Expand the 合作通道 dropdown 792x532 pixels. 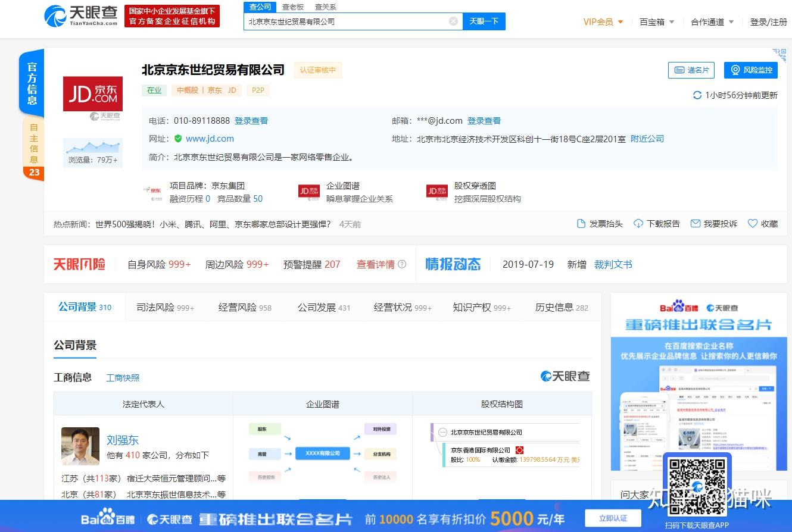tap(712, 22)
